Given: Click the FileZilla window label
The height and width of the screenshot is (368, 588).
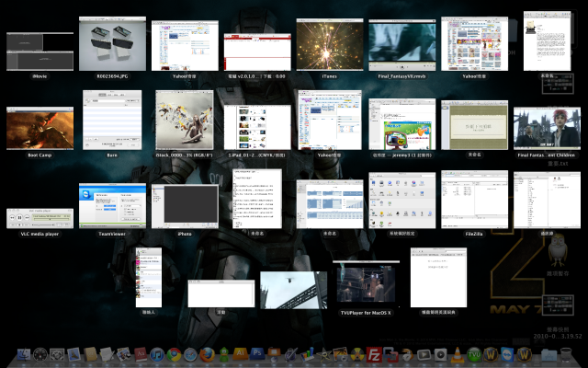Looking at the screenshot, I should pos(474,234).
